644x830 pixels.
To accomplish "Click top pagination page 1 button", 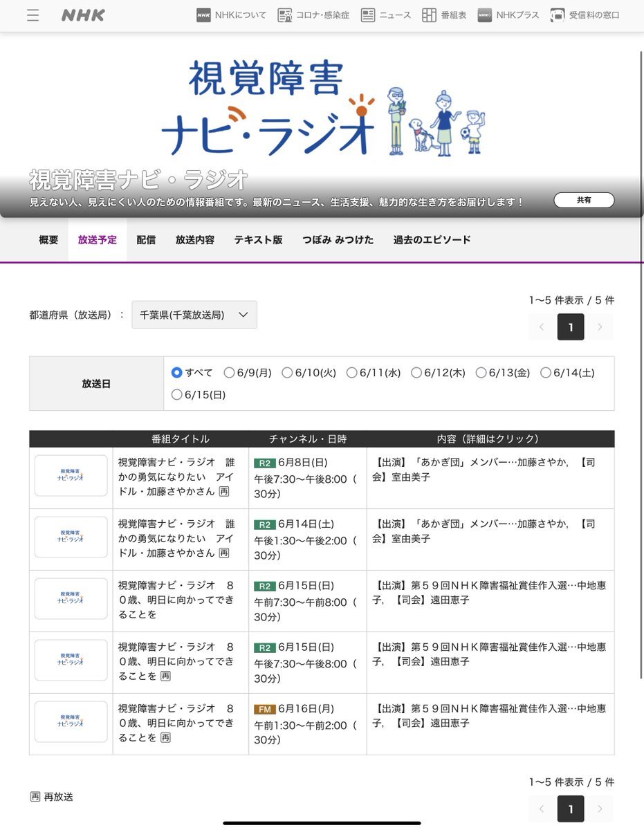I will pos(571,327).
